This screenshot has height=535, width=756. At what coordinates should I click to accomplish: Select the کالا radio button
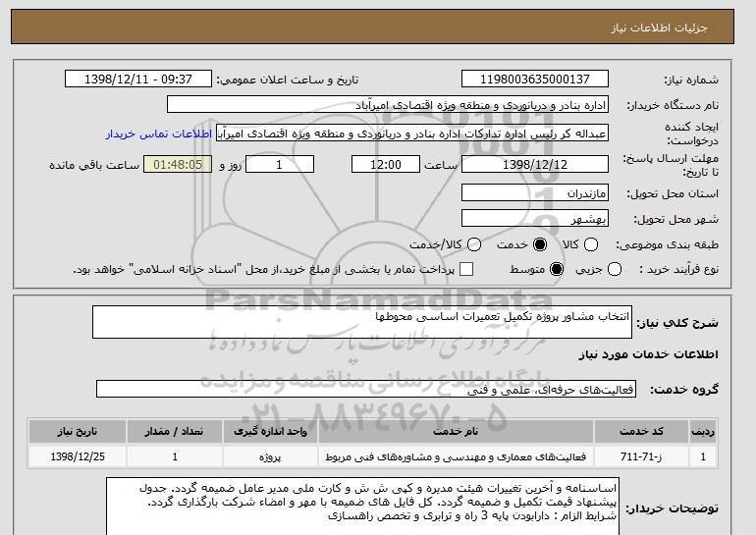(x=591, y=244)
